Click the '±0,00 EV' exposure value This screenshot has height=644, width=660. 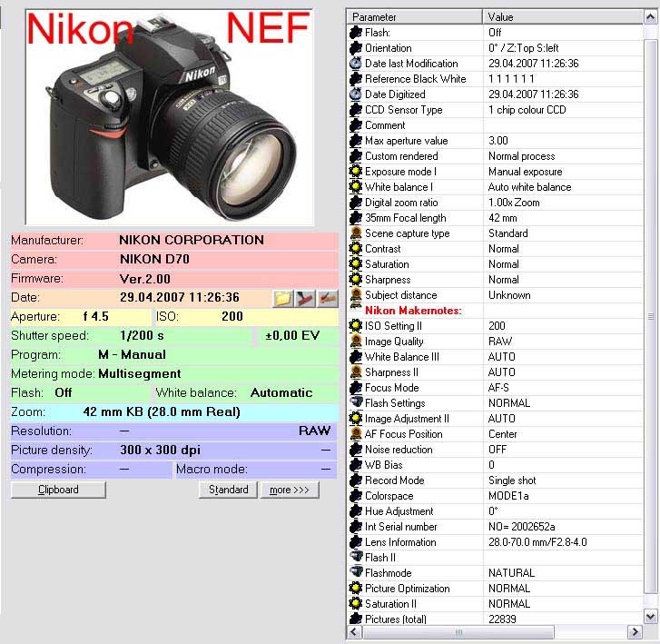click(292, 336)
